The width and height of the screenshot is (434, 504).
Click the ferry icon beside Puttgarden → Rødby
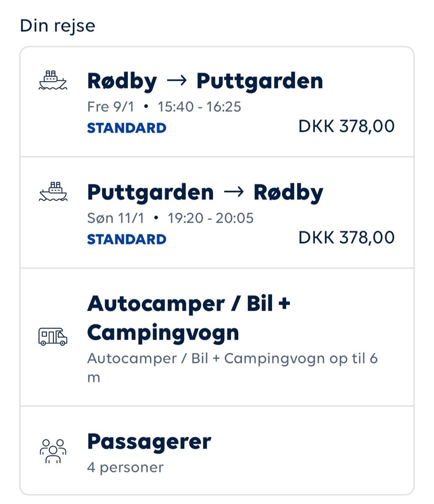click(x=53, y=192)
